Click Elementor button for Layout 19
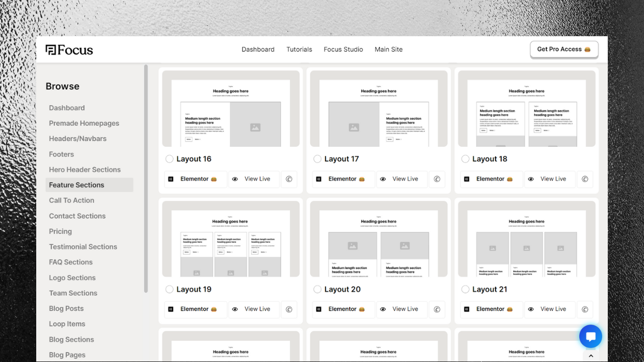Image resolution: width=644 pixels, height=362 pixels. [196, 309]
